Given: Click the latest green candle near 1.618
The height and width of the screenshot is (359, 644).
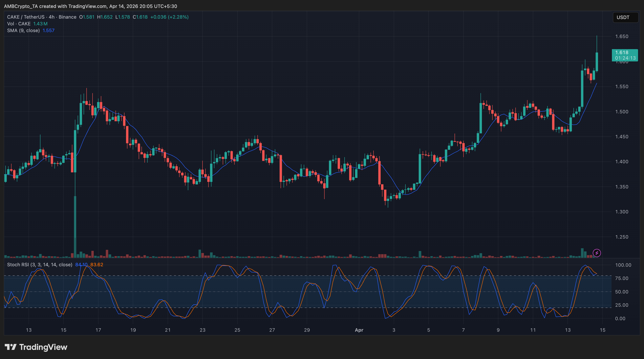Looking at the screenshot, I should coord(597,61).
